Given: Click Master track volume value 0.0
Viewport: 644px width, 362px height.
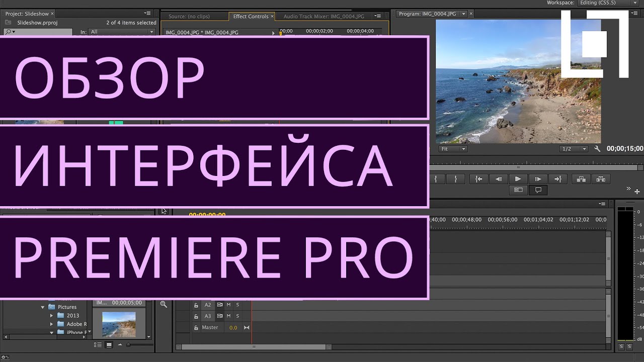Looking at the screenshot, I should coord(233,328).
